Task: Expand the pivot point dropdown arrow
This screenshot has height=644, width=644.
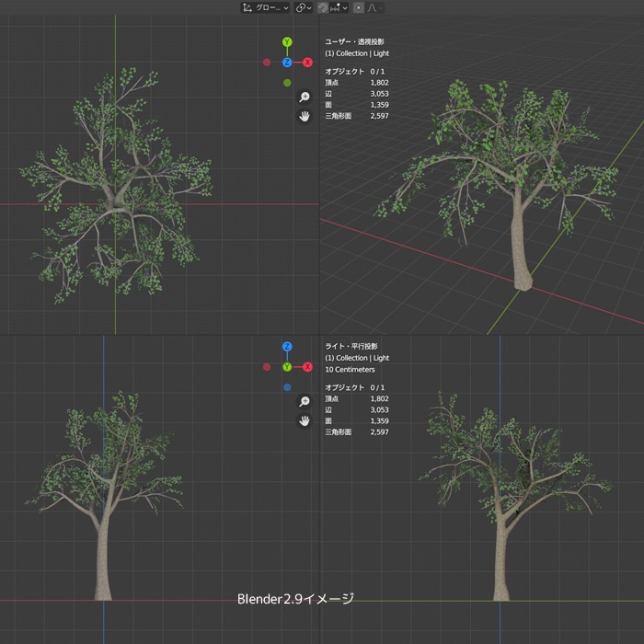Action: coord(309,7)
